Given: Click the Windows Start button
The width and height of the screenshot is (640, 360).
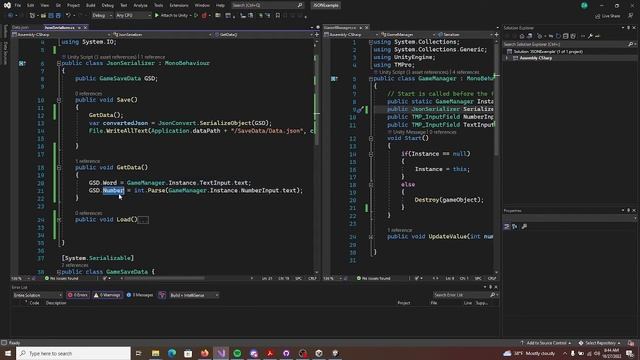Looking at the screenshot, I should [x=8, y=353].
